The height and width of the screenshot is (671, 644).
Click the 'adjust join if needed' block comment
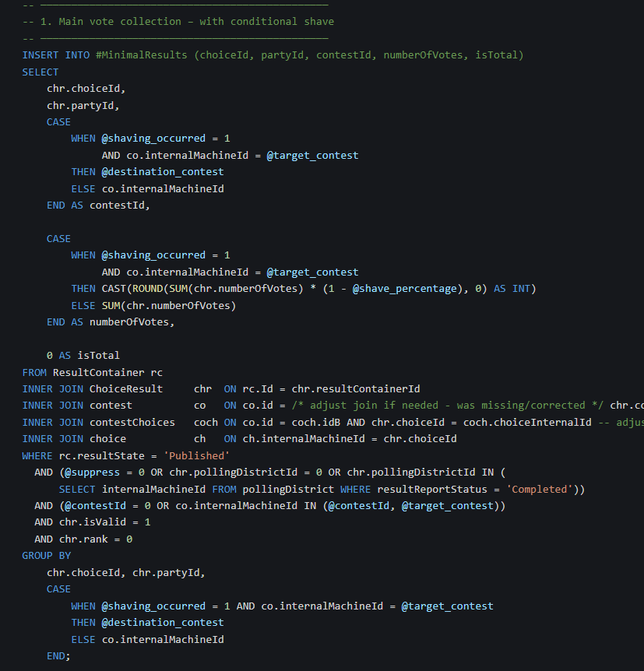pos(448,405)
